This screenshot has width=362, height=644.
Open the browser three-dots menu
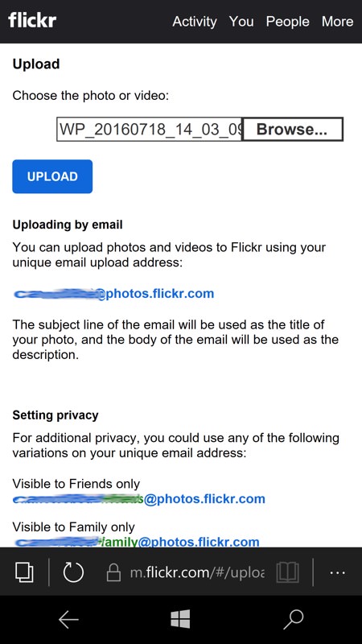[x=337, y=572]
